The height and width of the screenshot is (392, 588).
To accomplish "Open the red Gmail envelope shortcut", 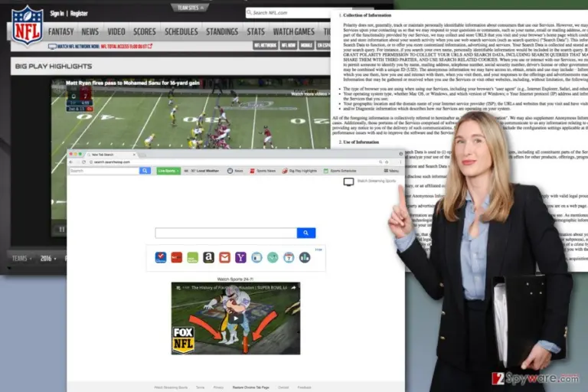I will (224, 257).
